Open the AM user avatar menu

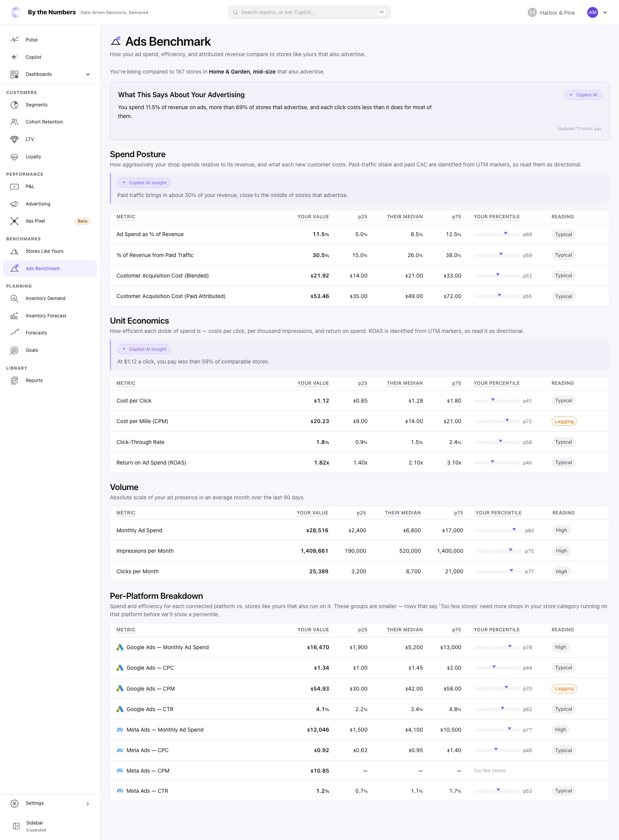(x=593, y=12)
